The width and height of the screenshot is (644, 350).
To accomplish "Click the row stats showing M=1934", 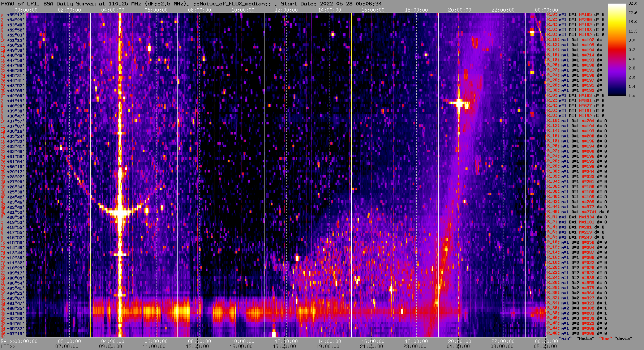I will coord(577,217).
